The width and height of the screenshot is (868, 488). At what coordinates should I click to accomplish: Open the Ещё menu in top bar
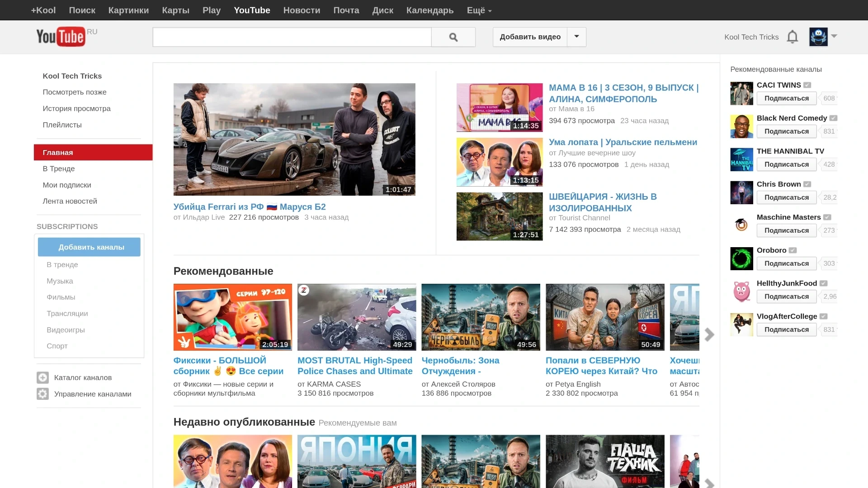click(479, 10)
